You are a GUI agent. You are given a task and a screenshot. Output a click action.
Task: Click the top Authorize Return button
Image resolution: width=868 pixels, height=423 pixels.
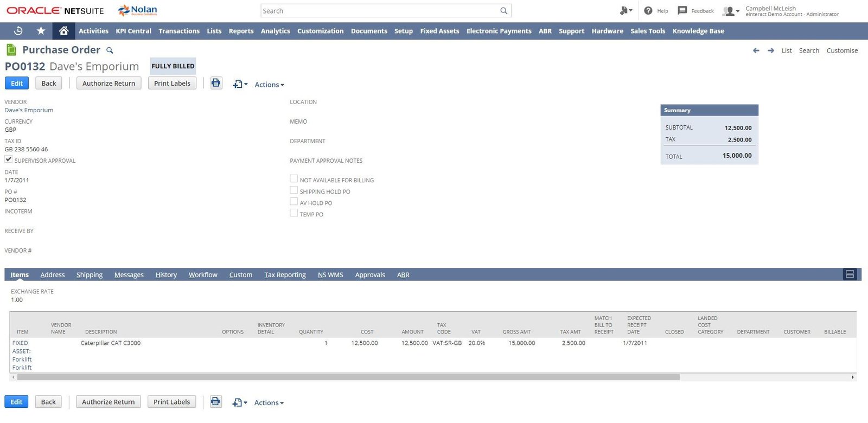109,83
